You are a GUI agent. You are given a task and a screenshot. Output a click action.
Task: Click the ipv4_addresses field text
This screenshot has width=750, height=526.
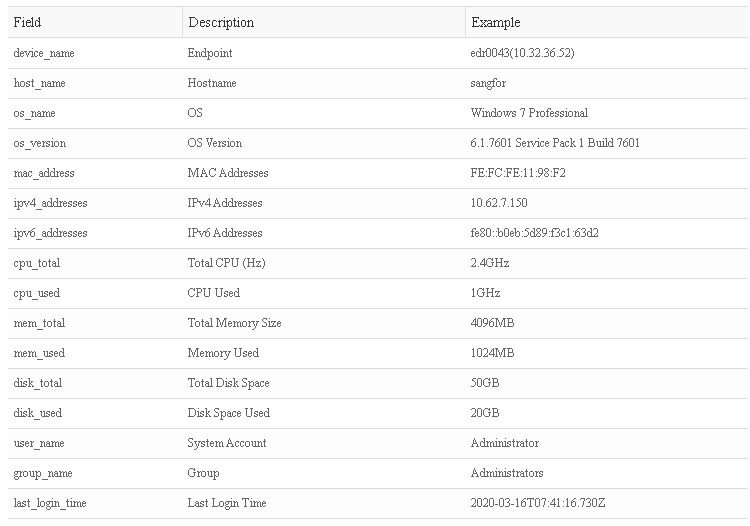(51, 203)
